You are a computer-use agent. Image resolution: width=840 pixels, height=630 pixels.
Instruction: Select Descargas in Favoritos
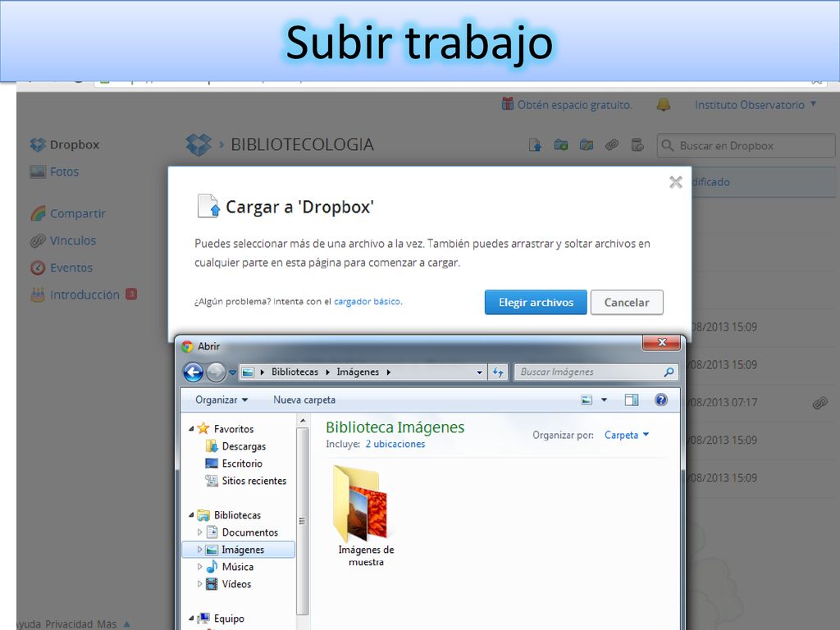click(235, 446)
